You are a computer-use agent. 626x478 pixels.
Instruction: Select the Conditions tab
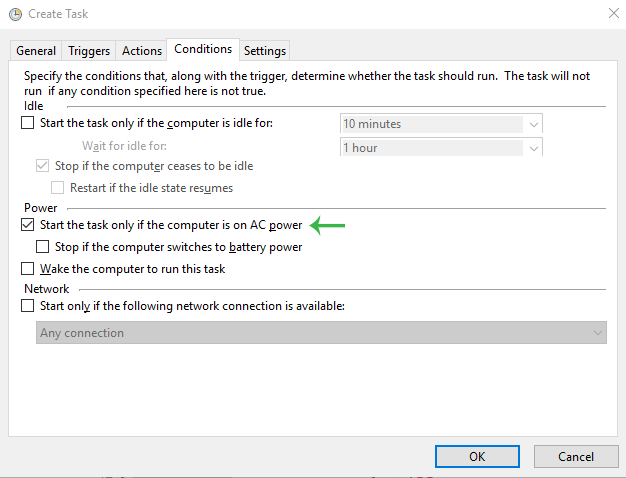pyautogui.click(x=203, y=49)
